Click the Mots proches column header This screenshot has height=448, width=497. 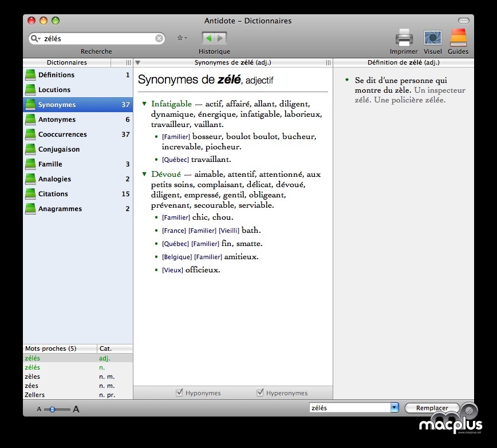pos(60,348)
